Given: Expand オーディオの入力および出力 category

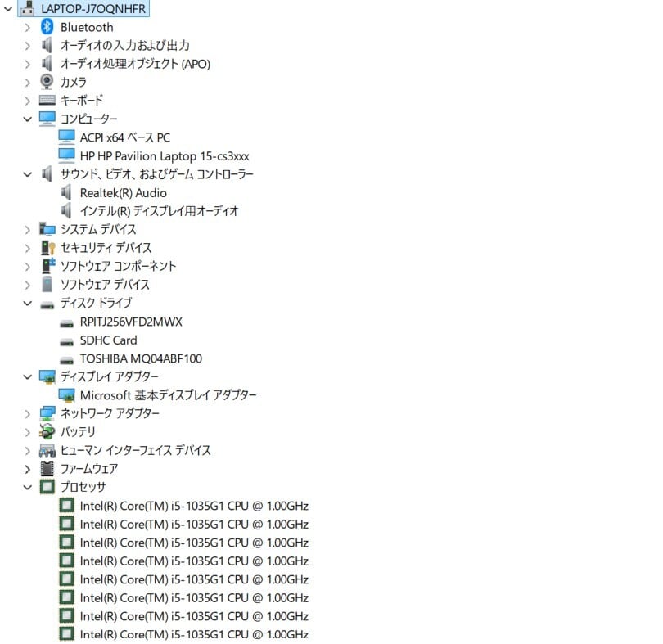Looking at the screenshot, I should 28,46.
